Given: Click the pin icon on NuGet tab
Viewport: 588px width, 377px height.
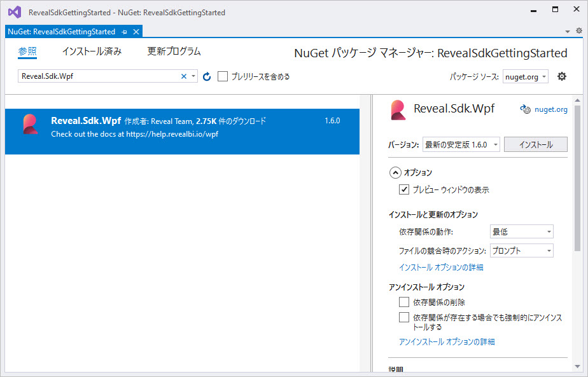Looking at the screenshot, I should click(x=124, y=32).
